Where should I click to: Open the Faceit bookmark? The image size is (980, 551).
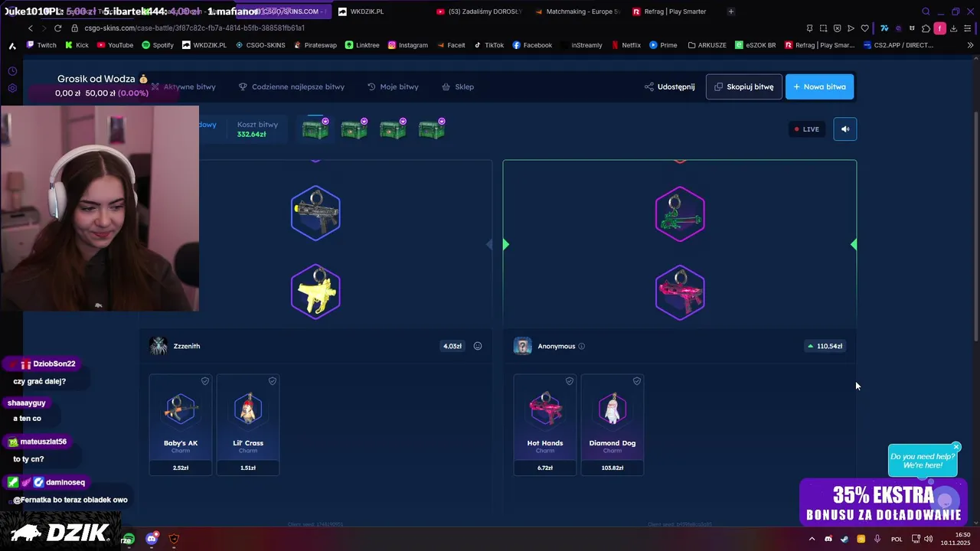pos(451,45)
